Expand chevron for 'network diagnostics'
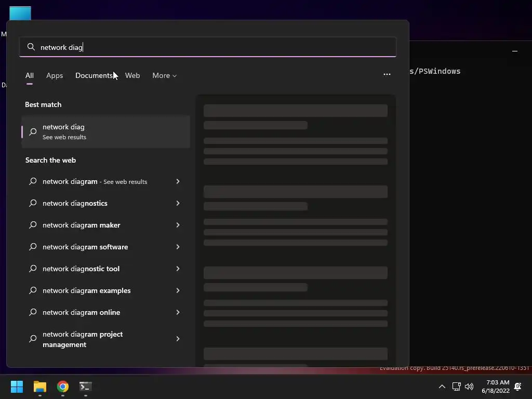This screenshot has height=399, width=532. 178,203
